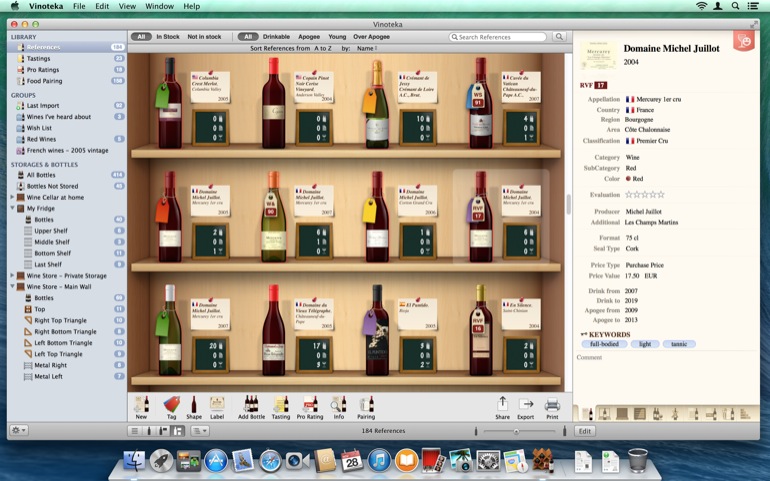Viewport: 770px width, 481px height.
Task: Launch Safari from the Dock
Action: (270, 461)
